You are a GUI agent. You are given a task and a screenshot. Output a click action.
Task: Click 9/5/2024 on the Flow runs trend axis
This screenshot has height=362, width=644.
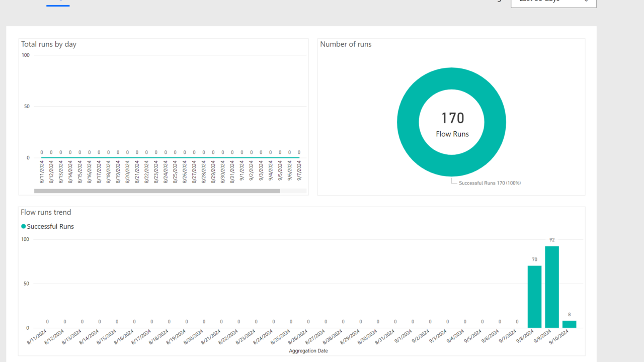[x=474, y=337]
